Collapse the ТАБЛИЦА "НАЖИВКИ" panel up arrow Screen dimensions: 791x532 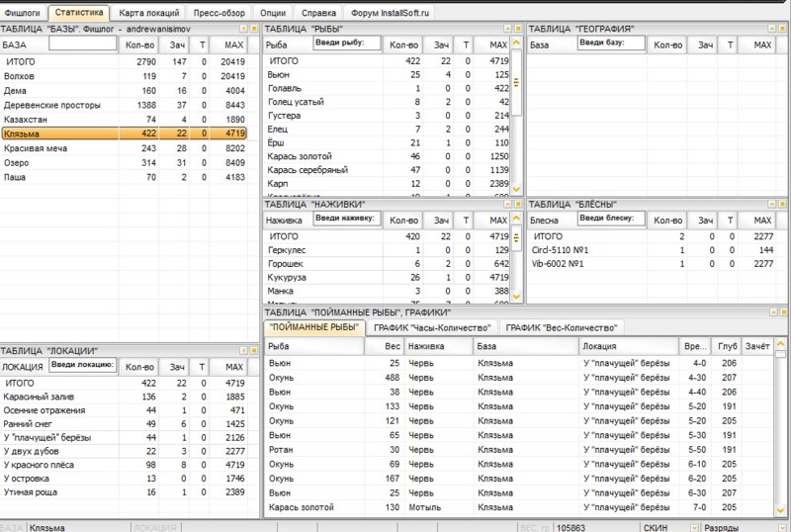[x=505, y=204]
